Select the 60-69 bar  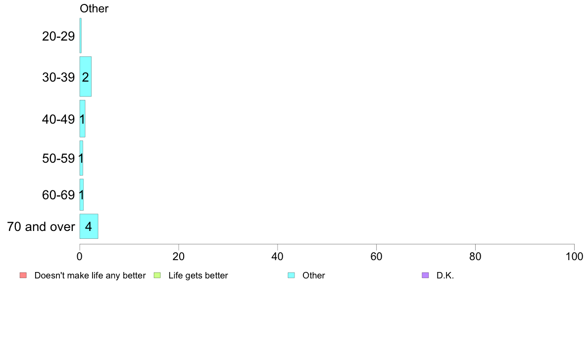tap(81, 194)
